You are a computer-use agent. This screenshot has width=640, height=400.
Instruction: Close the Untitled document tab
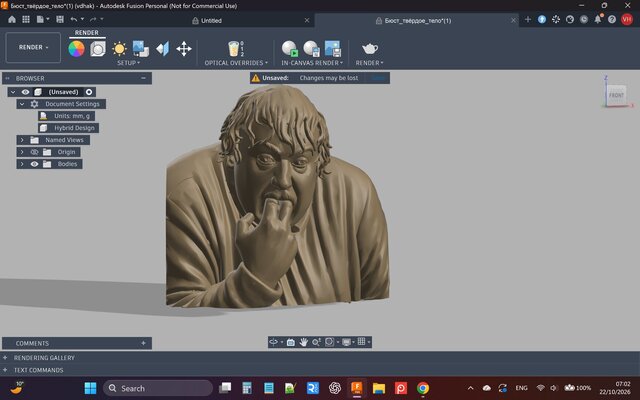tap(307, 20)
